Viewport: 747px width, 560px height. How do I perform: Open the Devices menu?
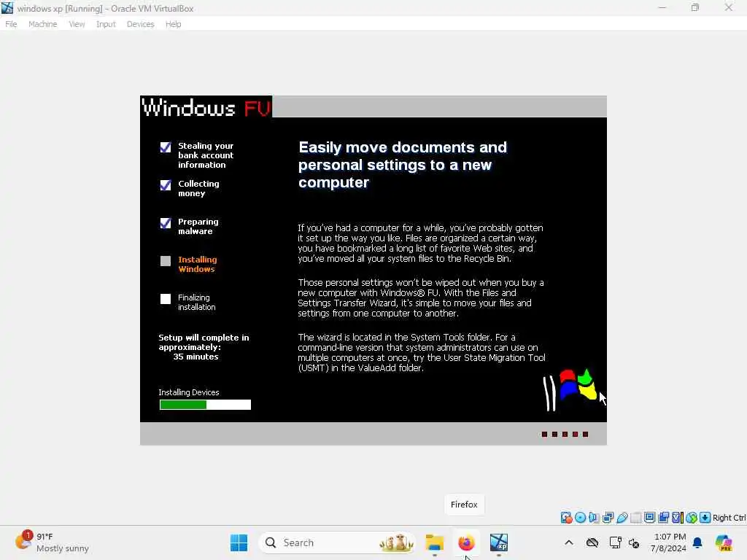pos(141,24)
